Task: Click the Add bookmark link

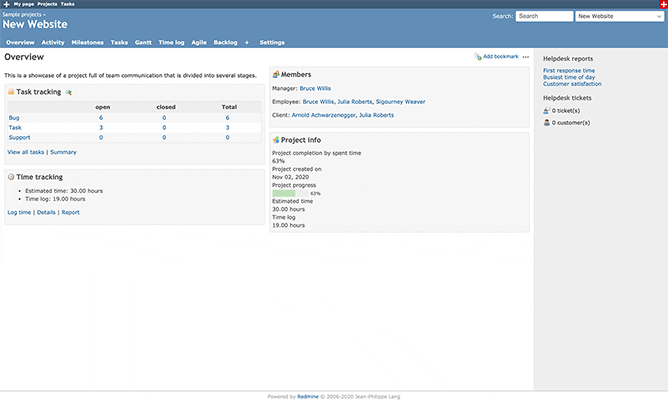Action: point(501,57)
